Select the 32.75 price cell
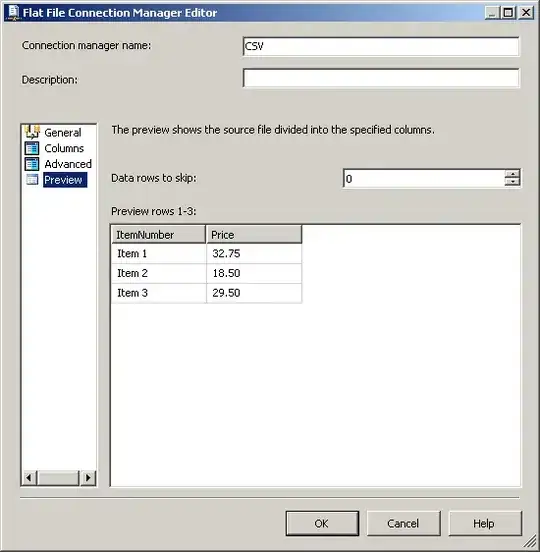Viewport: 540px width, 552px height. 254,253
